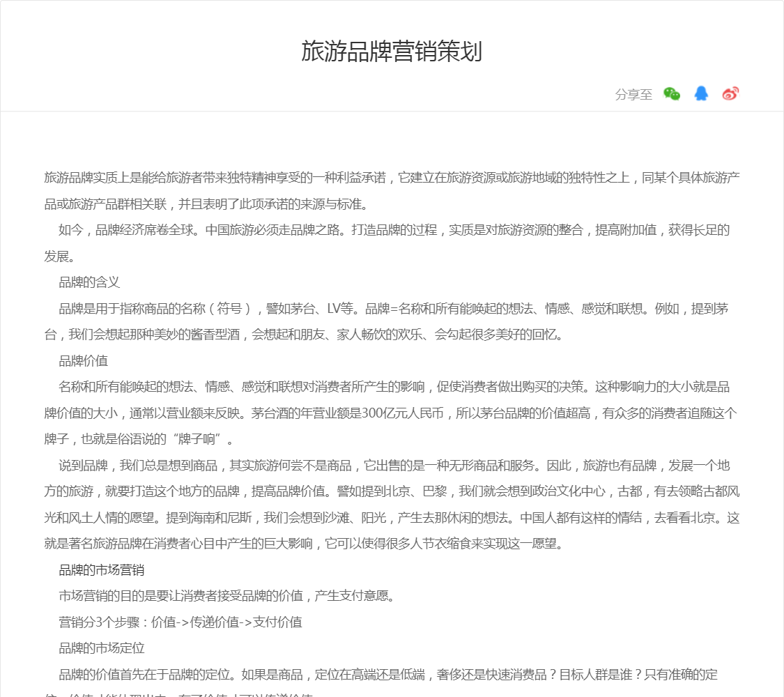Place cursor in line starting 名称和所有能唤起的想法
Screen dimensions: 784x697
(209, 387)
